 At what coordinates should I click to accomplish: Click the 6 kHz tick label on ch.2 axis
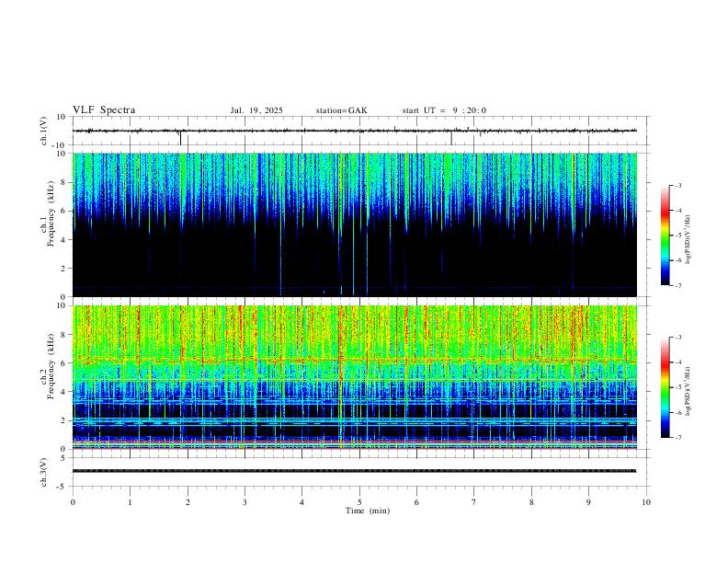(x=64, y=363)
